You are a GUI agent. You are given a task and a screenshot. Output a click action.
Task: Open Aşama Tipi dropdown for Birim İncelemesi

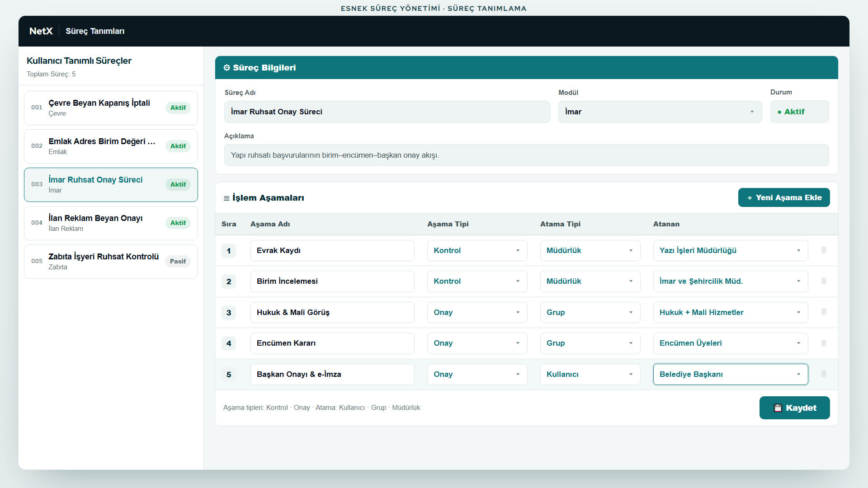coord(477,281)
